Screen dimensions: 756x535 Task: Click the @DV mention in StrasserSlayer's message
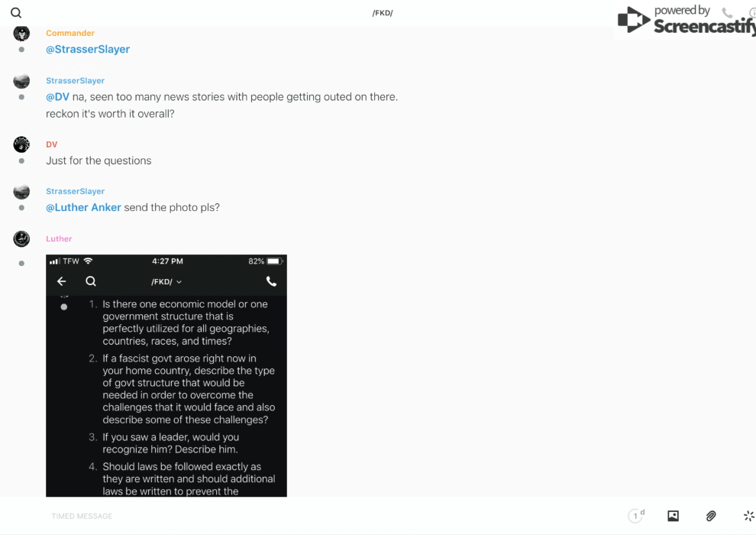[x=57, y=97]
